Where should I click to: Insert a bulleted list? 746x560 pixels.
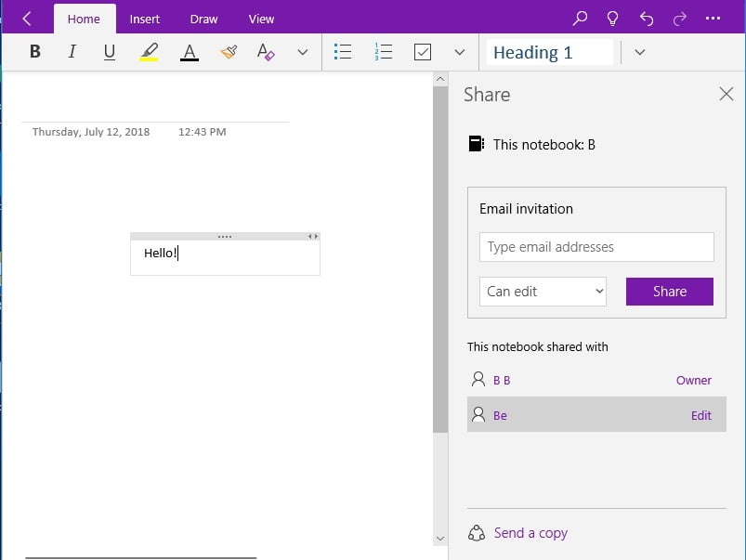[x=343, y=51]
